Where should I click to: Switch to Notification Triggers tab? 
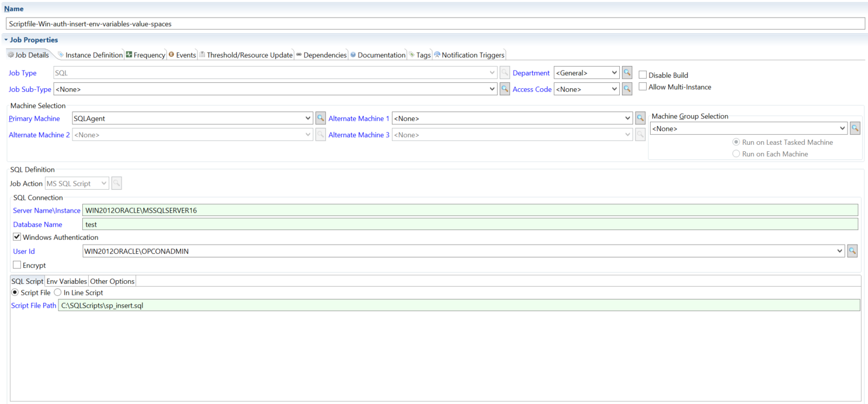click(469, 55)
